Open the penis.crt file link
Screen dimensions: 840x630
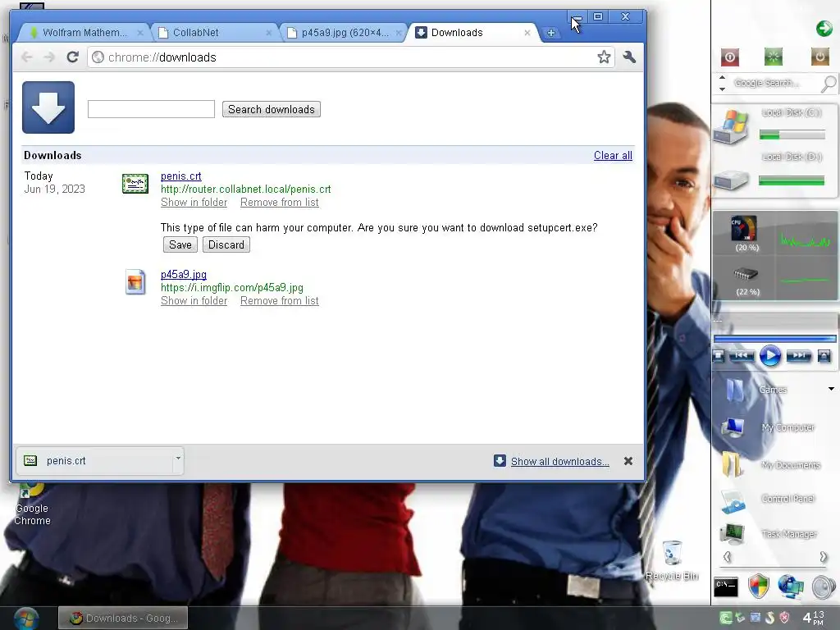point(181,176)
